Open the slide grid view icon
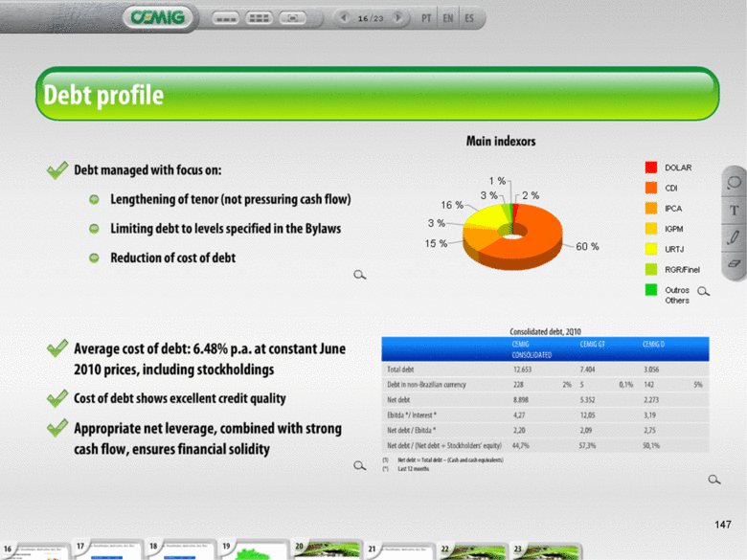The width and height of the screenshot is (747, 560). coord(260,18)
